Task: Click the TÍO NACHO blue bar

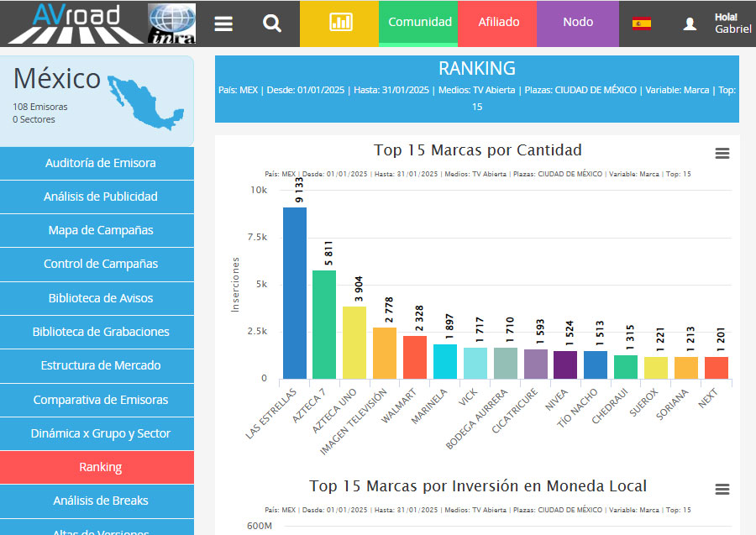Action: 596,365
